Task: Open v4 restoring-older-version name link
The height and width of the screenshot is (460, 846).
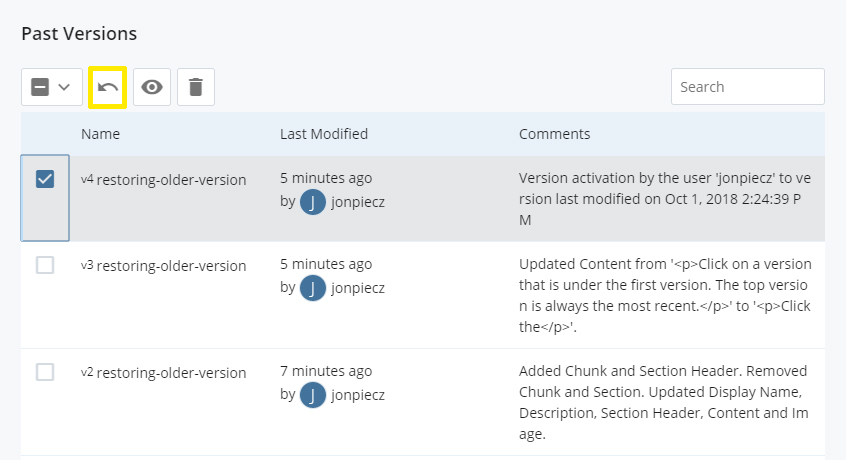Action: click(x=163, y=180)
